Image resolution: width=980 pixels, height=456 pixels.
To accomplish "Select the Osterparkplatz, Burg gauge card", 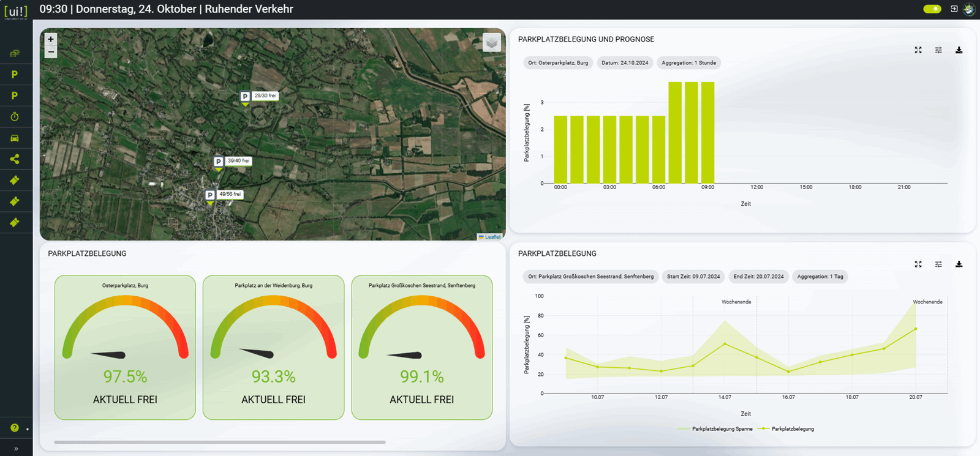I will click(x=125, y=347).
